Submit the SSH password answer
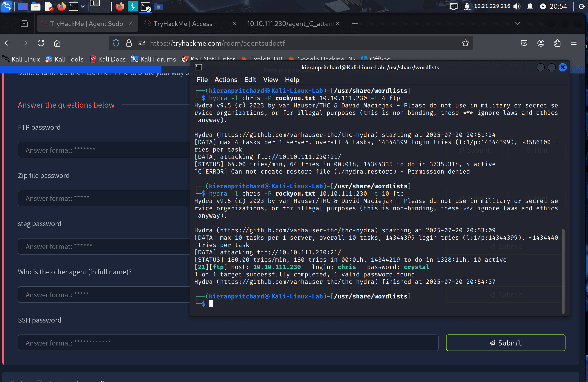The image size is (588, 382). click(506, 343)
